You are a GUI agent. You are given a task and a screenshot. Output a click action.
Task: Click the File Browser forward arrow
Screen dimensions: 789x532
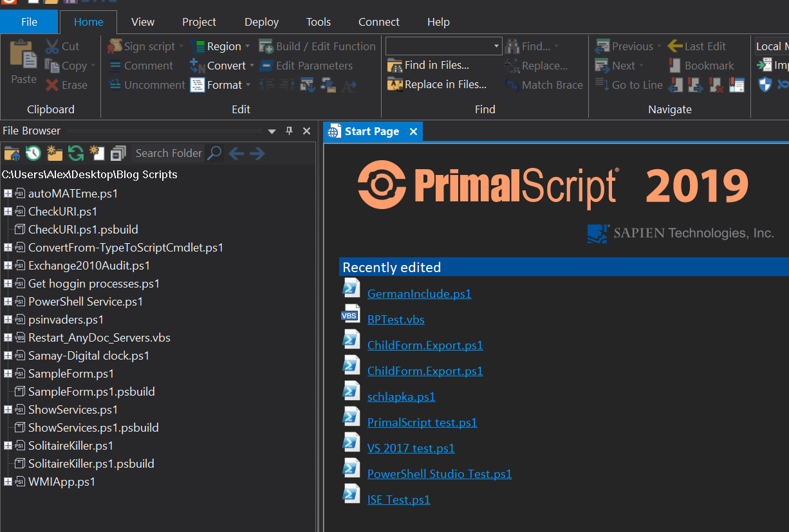pyautogui.click(x=257, y=153)
